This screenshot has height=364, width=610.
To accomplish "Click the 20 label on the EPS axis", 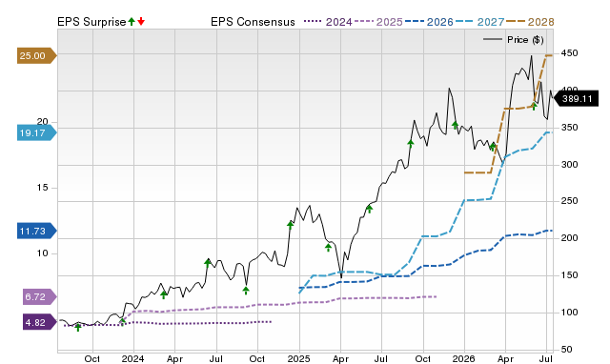I will point(42,122).
